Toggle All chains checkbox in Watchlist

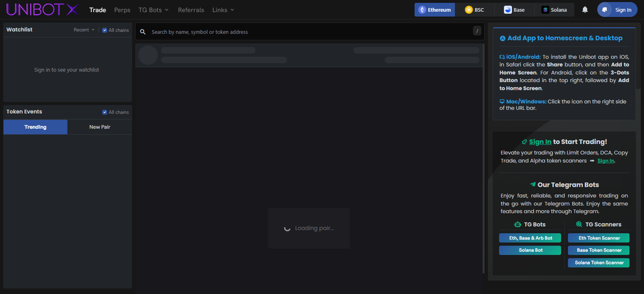[105, 30]
